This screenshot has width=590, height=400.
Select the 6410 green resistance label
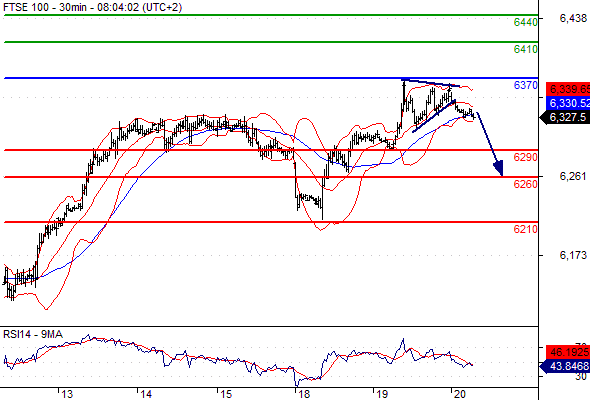tap(526, 49)
